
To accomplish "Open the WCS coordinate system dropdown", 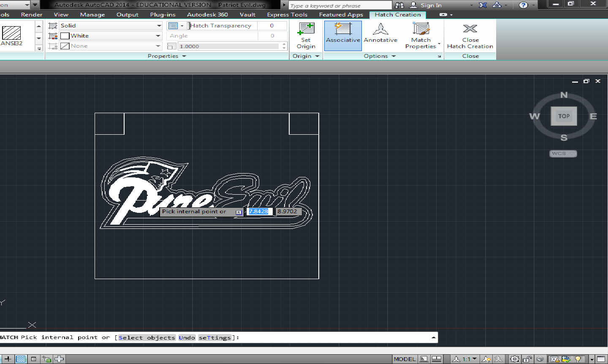I will [563, 153].
